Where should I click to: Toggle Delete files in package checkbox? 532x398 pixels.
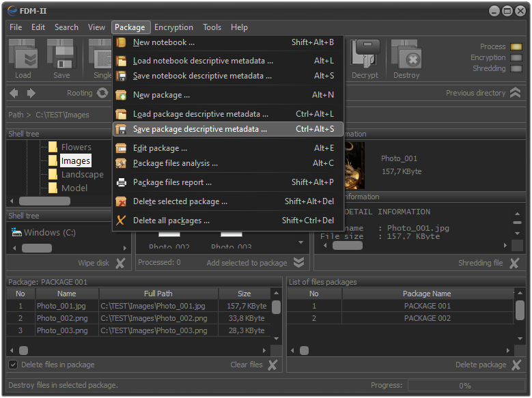click(13, 365)
